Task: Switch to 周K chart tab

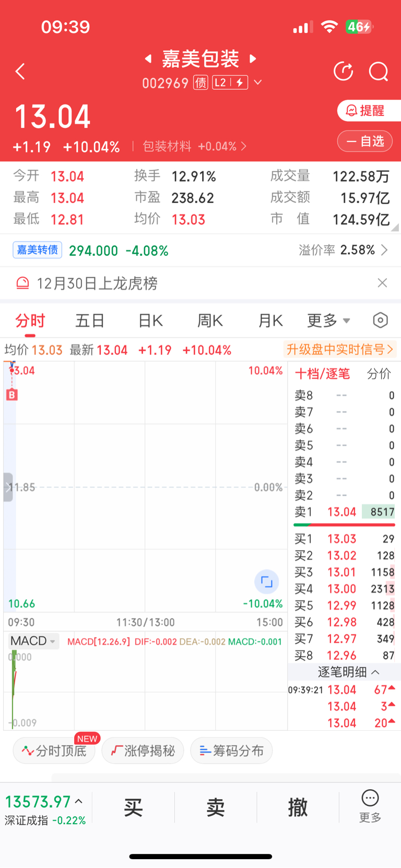Action: click(x=210, y=320)
